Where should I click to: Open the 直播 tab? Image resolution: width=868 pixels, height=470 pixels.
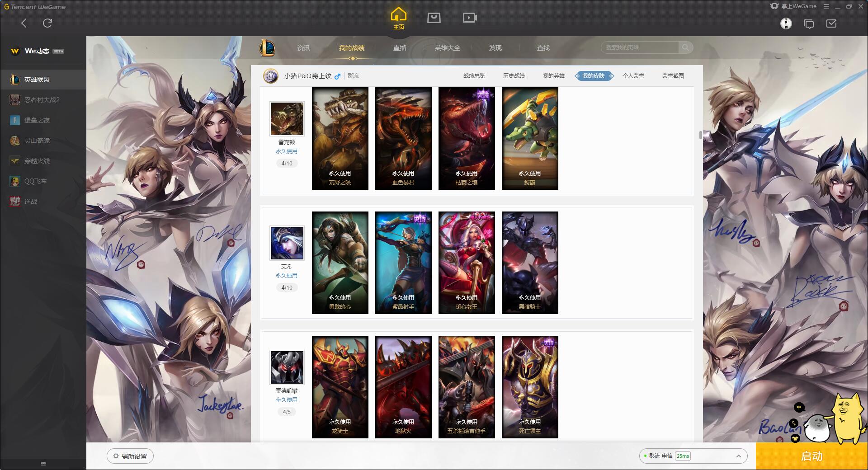[400, 48]
